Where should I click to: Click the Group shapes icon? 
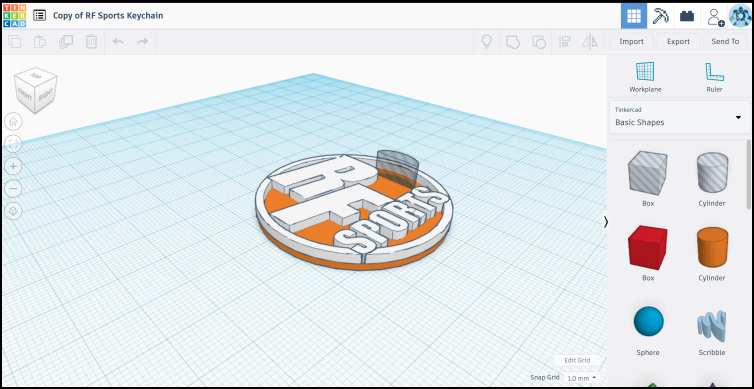(x=513, y=42)
